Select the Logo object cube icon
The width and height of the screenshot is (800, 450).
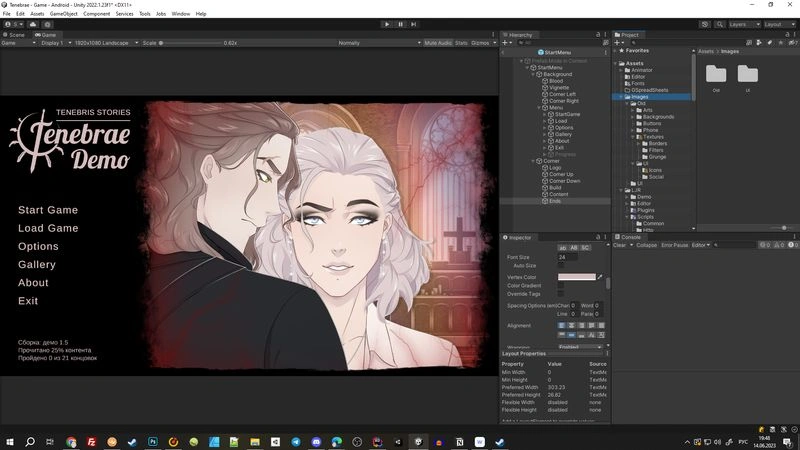pyautogui.click(x=545, y=167)
